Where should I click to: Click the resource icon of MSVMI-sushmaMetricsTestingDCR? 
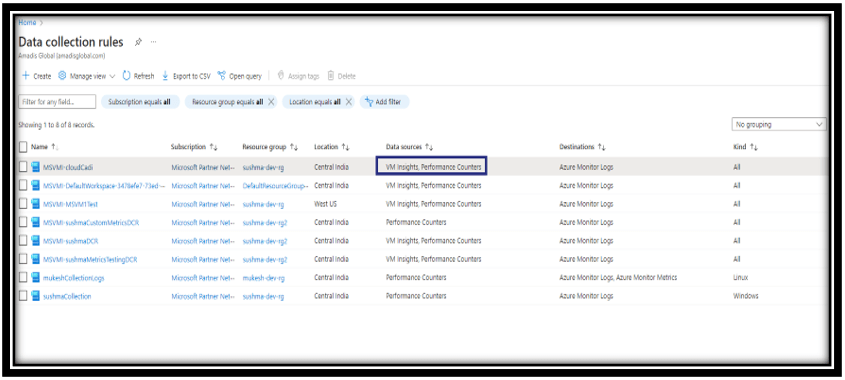(x=36, y=259)
